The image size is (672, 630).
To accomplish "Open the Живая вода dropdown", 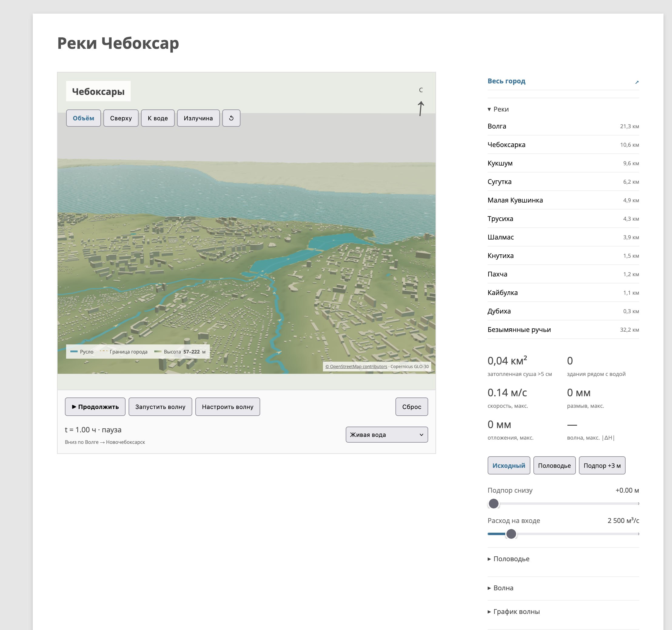I will pos(386,435).
